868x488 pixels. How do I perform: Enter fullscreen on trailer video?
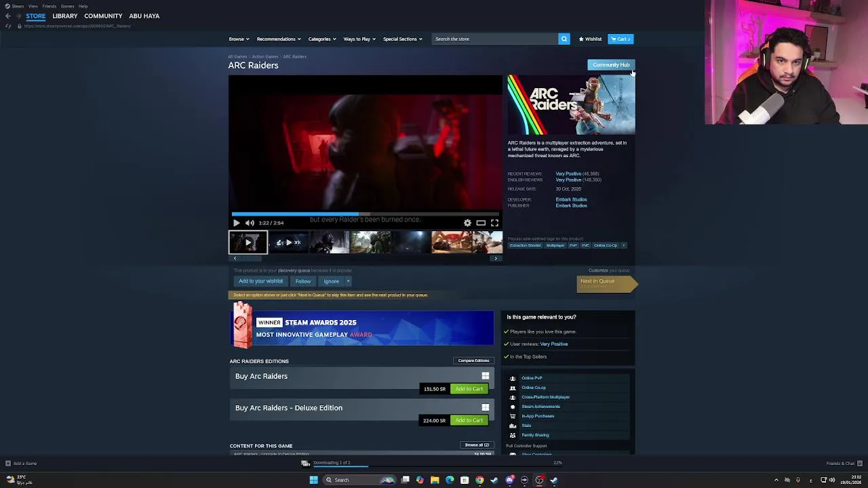coord(494,223)
